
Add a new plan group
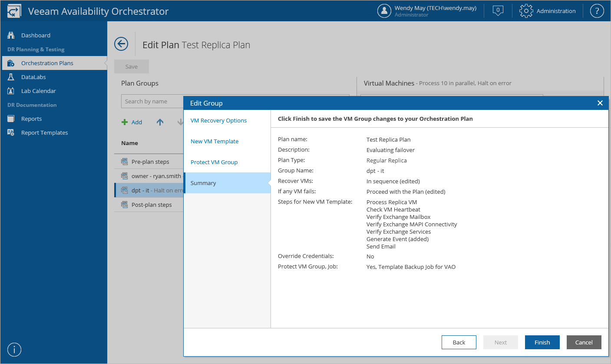coord(132,122)
